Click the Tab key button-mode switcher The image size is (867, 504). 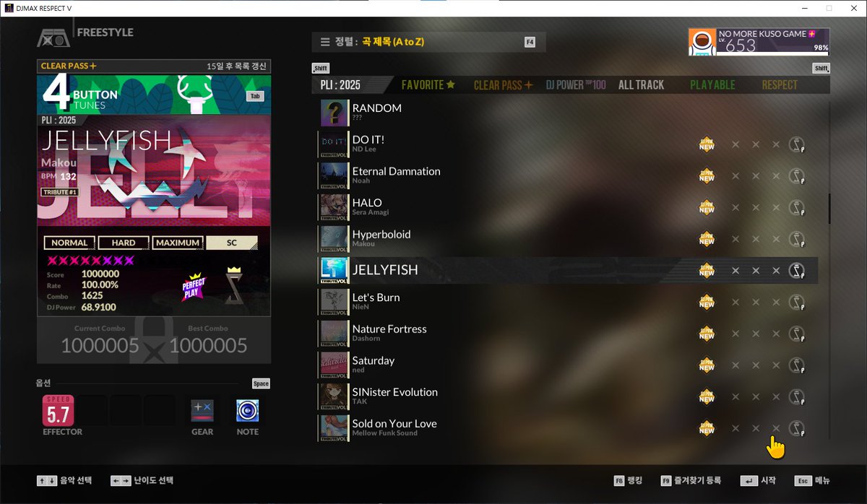pos(254,96)
